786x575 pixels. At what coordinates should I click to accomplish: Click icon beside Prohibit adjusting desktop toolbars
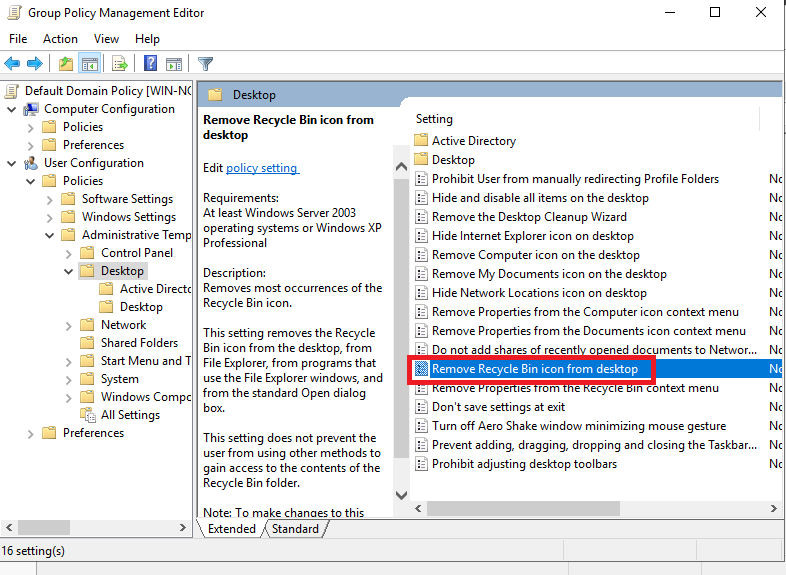point(422,464)
